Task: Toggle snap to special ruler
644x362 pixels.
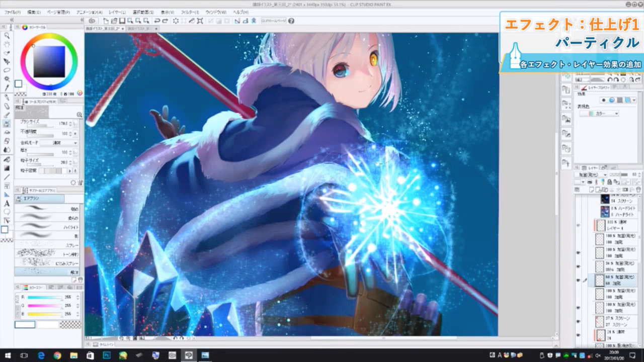Action: point(245,21)
